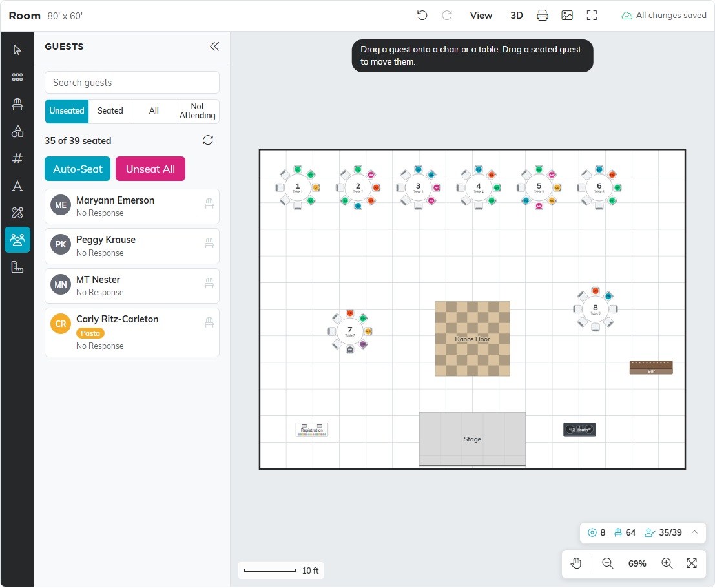Open the shapes tool in sidebar

[17, 131]
